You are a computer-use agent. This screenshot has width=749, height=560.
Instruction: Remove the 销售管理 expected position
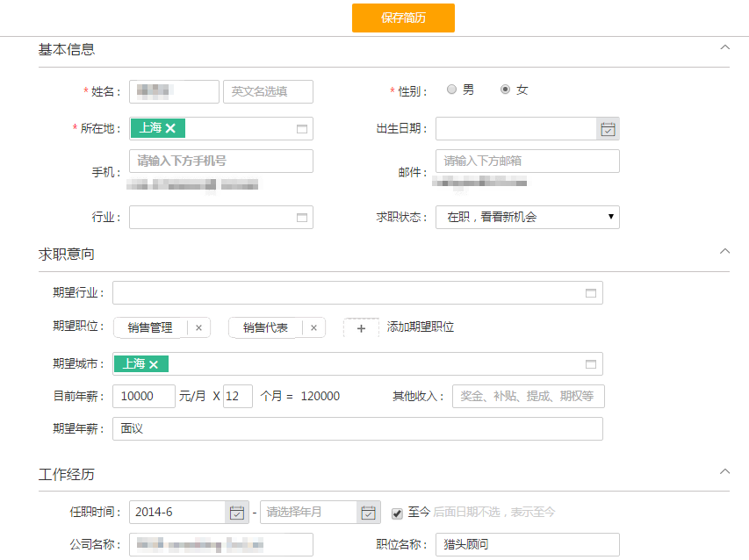point(198,327)
